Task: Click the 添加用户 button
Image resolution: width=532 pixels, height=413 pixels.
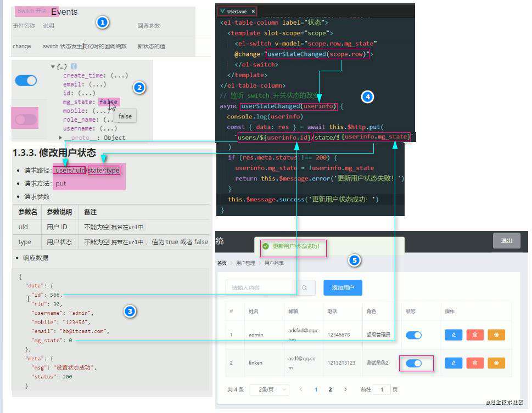Action: 343,287
